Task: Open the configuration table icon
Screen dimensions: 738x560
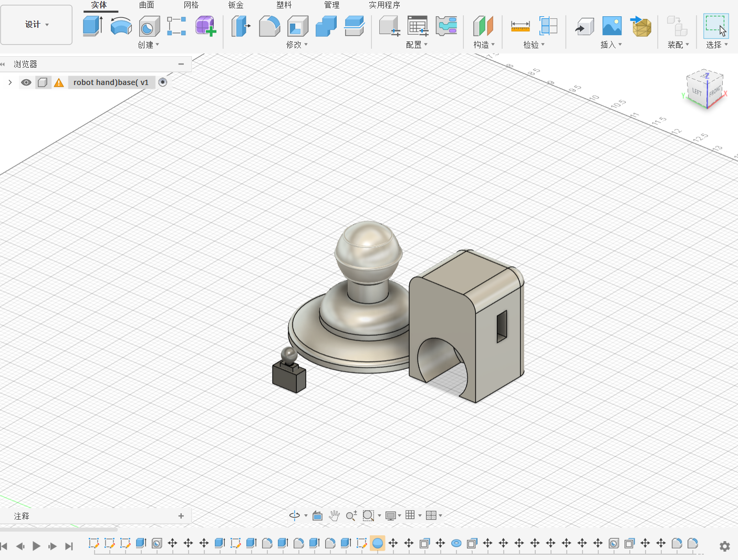Action: coord(418,26)
